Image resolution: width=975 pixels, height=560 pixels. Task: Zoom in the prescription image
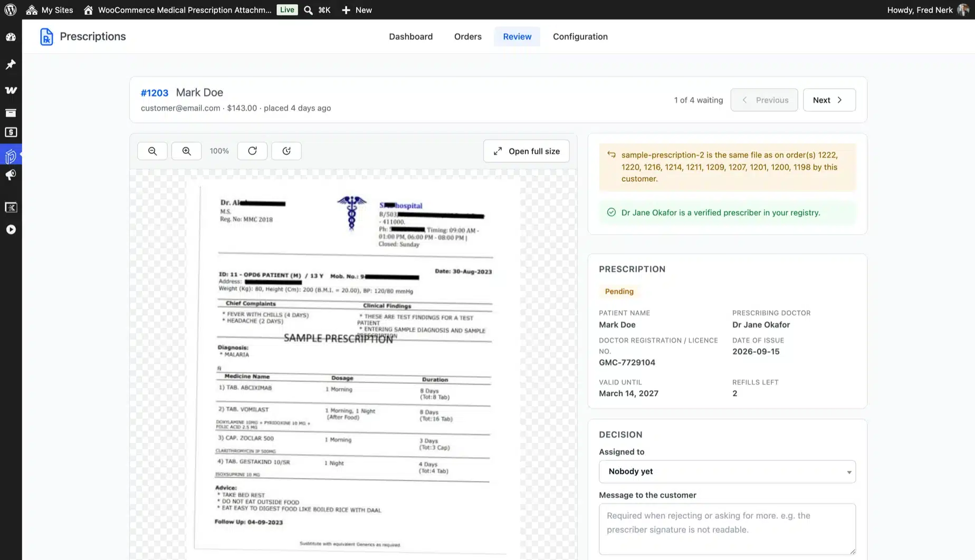point(186,151)
